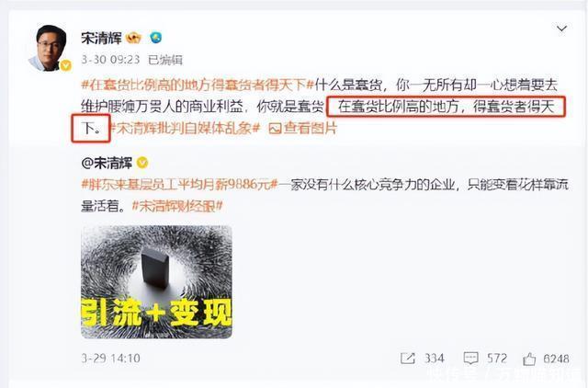Open the username 宋清辉 at top
This screenshot has width=588, height=388.
tap(101, 38)
